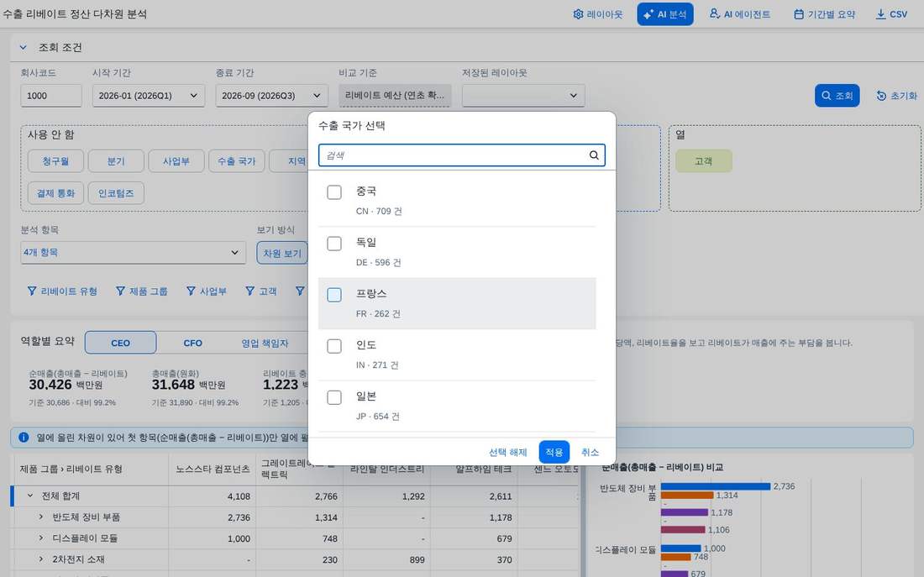Screen dimensions: 924x577
Task: Select the 결제 통화 dimension chip
Action: click(x=55, y=192)
